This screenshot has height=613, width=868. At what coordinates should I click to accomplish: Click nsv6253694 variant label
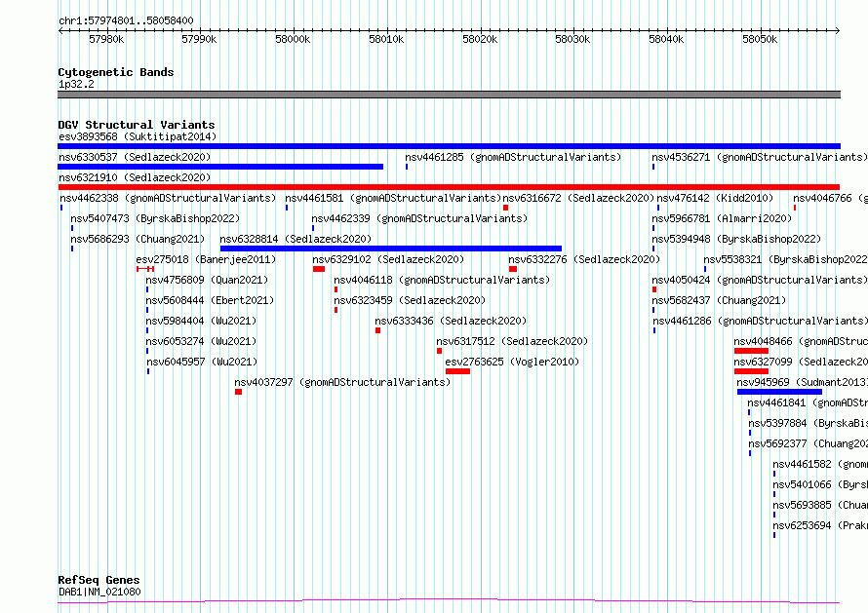(820, 525)
